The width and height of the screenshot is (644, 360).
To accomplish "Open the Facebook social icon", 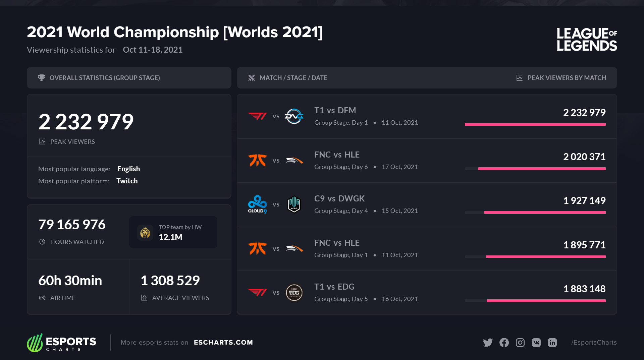I will (x=504, y=342).
